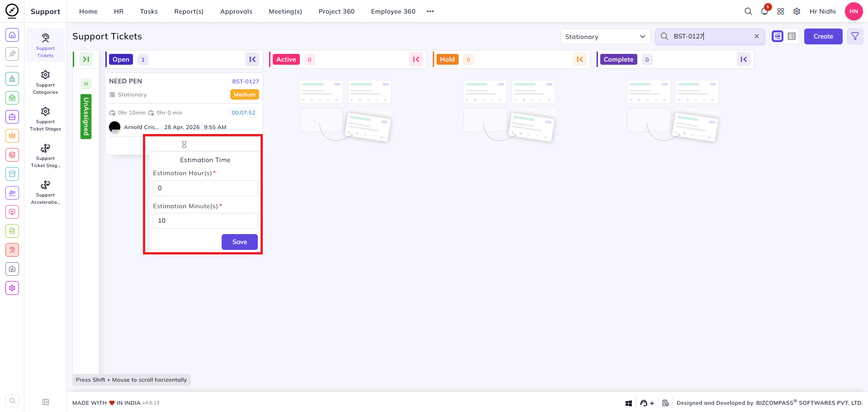The width and height of the screenshot is (868, 412).
Task: Open the Stationary category dropdown
Action: [605, 37]
